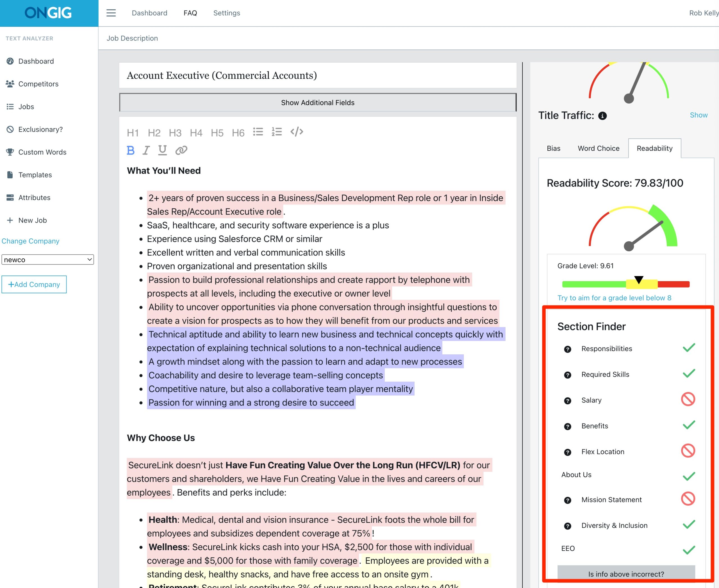This screenshot has width=719, height=588.
Task: Show Title Traffic details
Action: click(698, 115)
